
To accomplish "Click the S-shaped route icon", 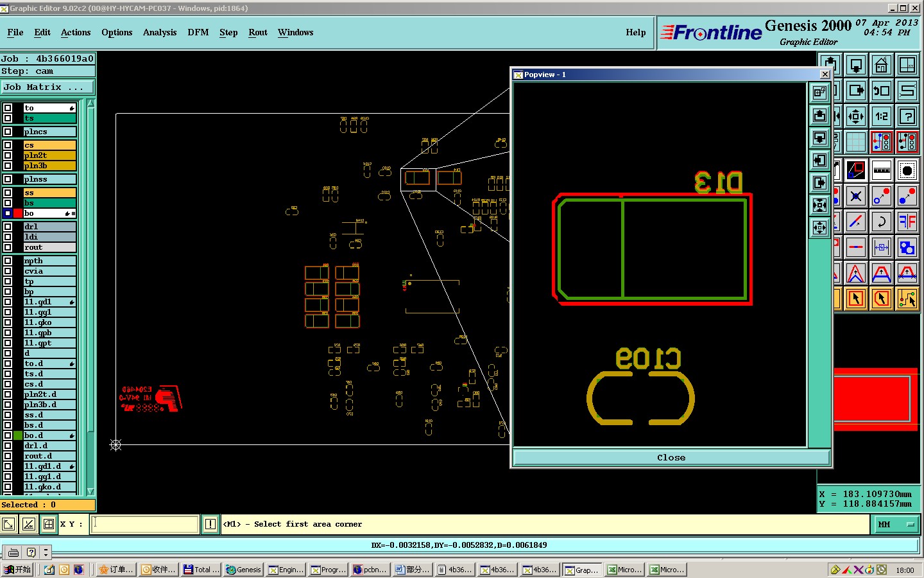I will tap(907, 91).
